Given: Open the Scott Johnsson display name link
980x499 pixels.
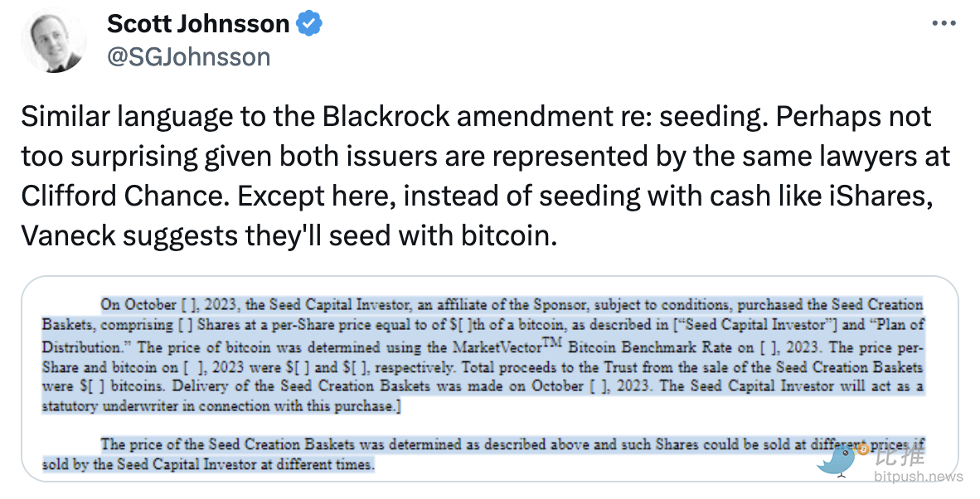Looking at the screenshot, I should click(x=198, y=25).
